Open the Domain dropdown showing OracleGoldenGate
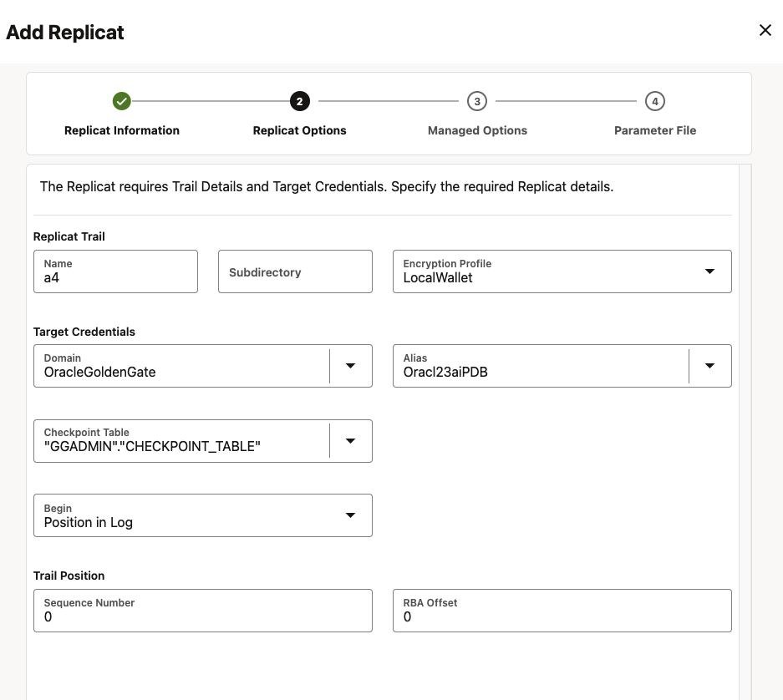This screenshot has height=700, width=783. coord(351,365)
